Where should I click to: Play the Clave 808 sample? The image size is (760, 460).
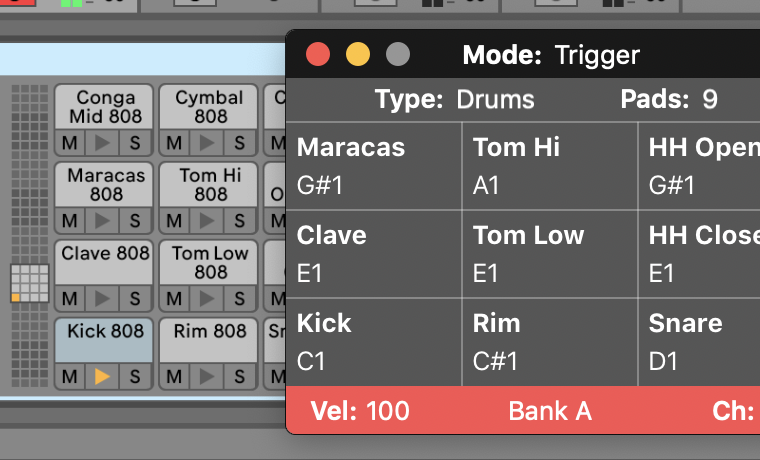102,298
